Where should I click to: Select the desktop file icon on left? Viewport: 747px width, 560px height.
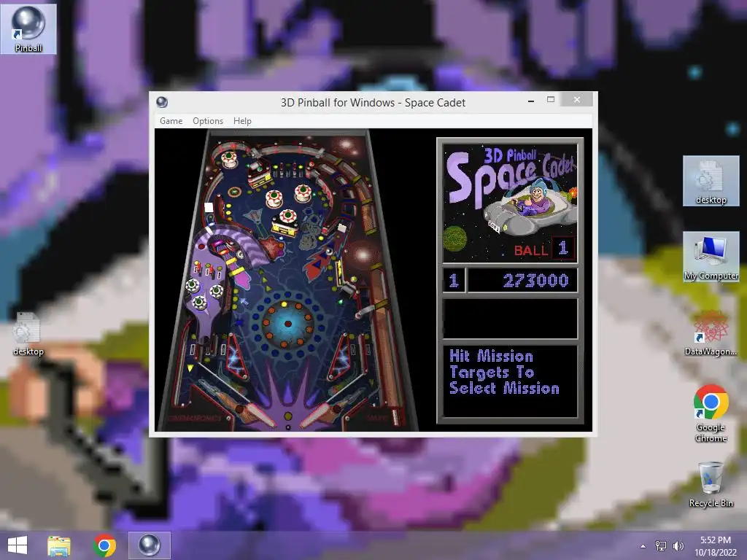coord(28,333)
